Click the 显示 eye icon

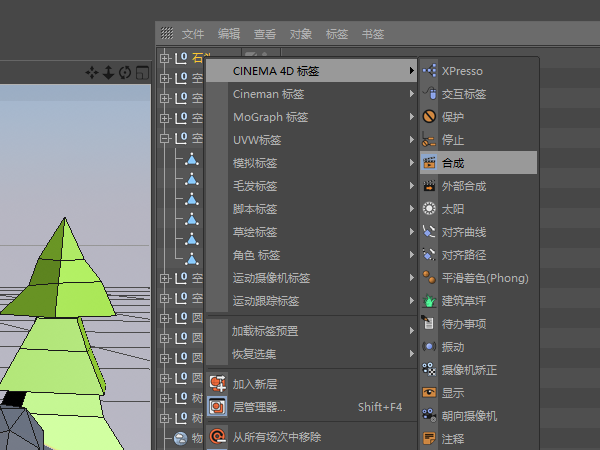click(x=429, y=392)
